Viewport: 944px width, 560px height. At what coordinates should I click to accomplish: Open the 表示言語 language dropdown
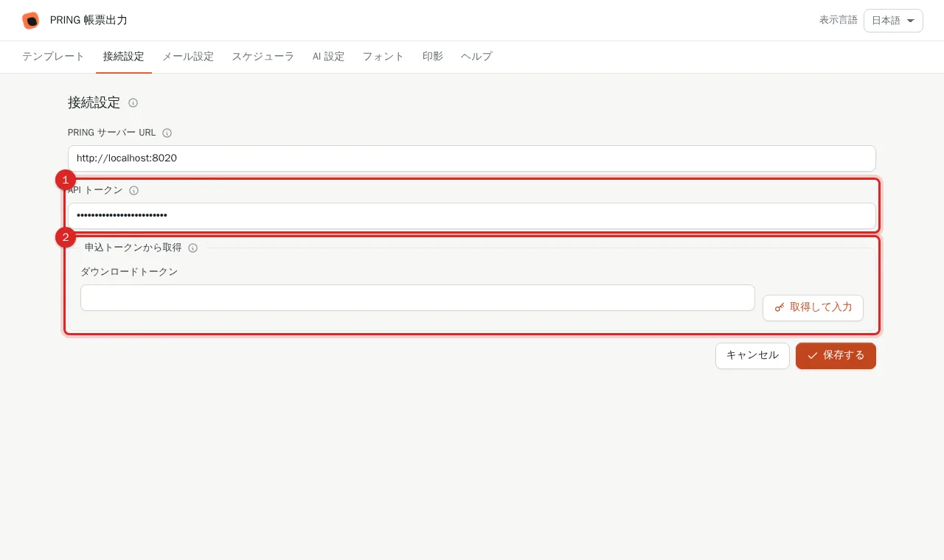click(893, 21)
